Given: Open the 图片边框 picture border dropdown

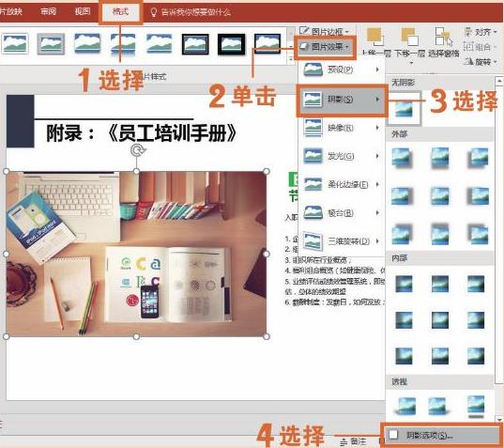Looking at the screenshot, I should (325, 31).
